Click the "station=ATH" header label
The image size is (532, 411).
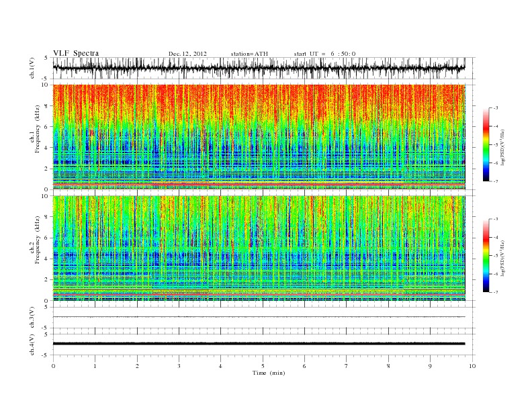[x=249, y=54]
